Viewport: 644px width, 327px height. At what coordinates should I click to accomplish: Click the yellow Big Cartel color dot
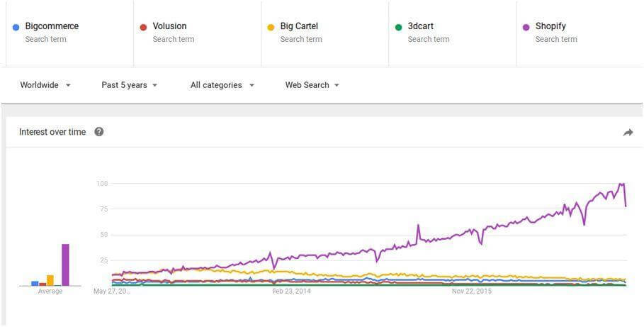coord(271,28)
